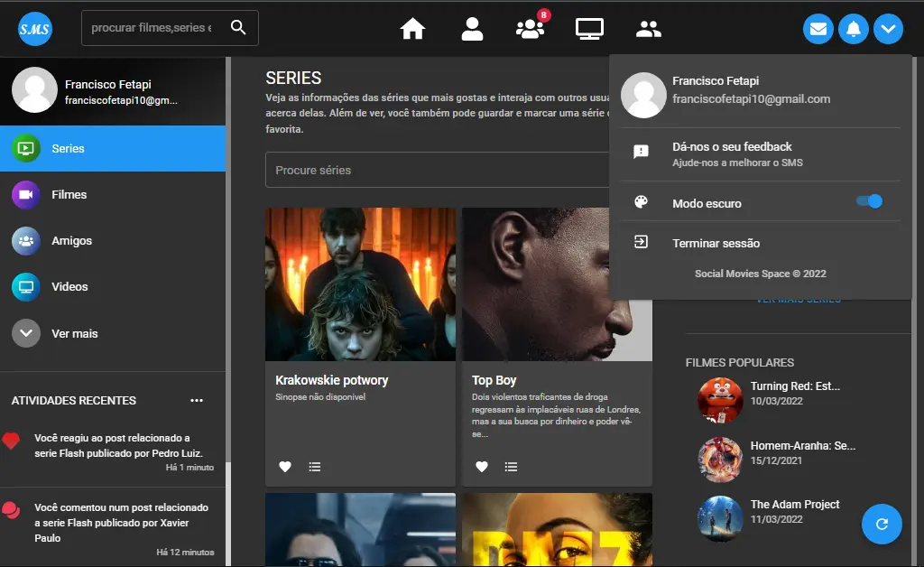
Task: Collapse the account dropdown chevron button
Action: [888, 28]
